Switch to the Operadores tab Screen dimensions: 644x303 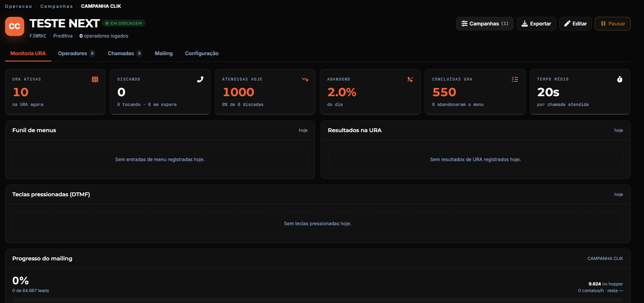pyautogui.click(x=76, y=53)
